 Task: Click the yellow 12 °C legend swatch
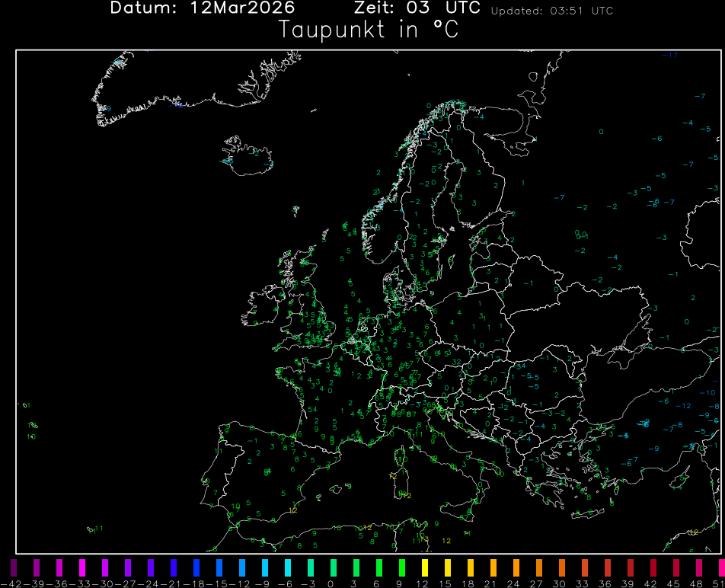[x=425, y=567]
